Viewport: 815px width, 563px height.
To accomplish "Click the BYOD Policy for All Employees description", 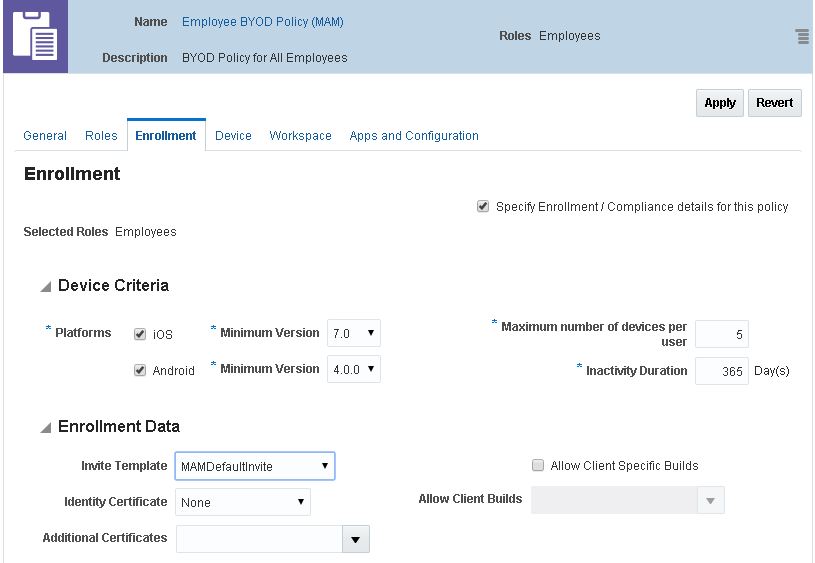I will [265, 58].
